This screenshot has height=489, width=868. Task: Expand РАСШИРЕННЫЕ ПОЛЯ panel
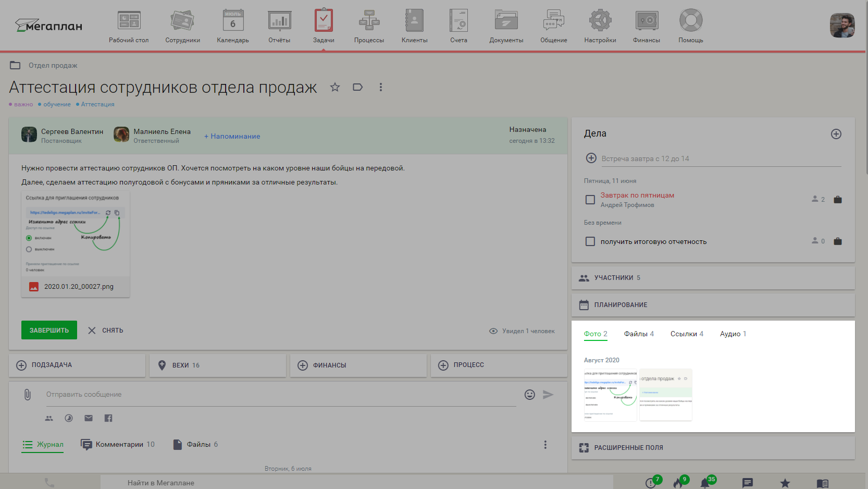[713, 448]
